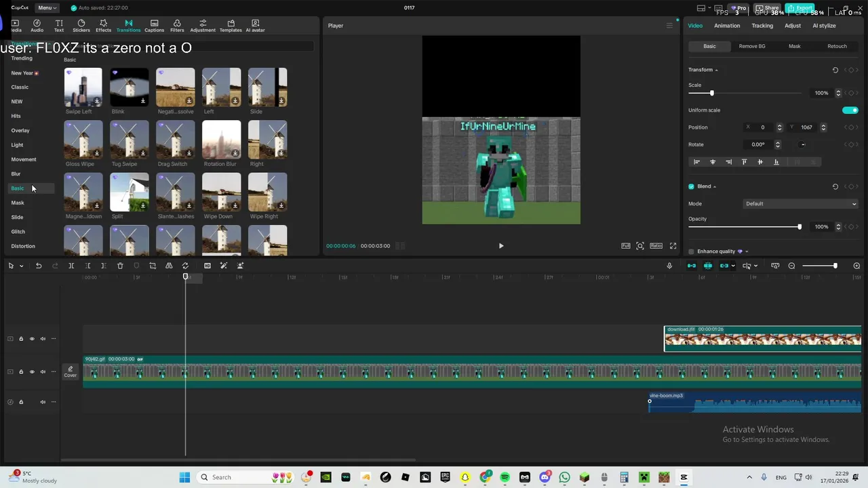Open the Trending transitions category

[x=22, y=58]
